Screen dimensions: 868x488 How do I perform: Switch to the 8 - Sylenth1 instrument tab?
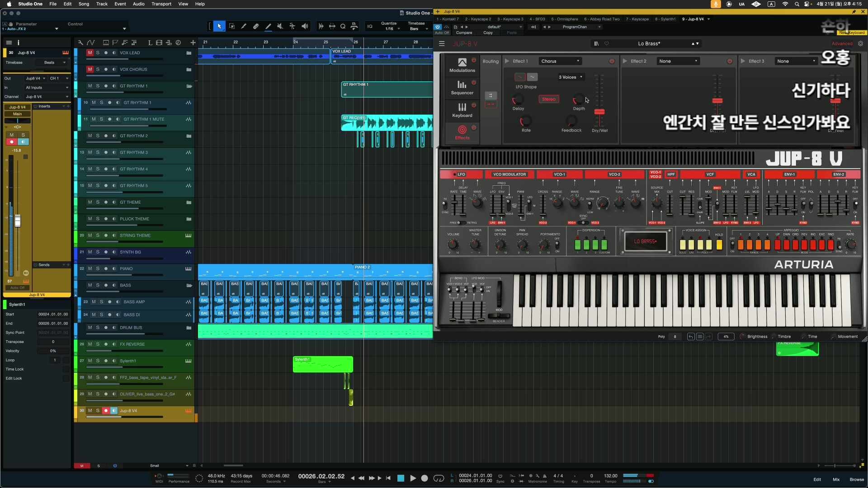coord(665,19)
